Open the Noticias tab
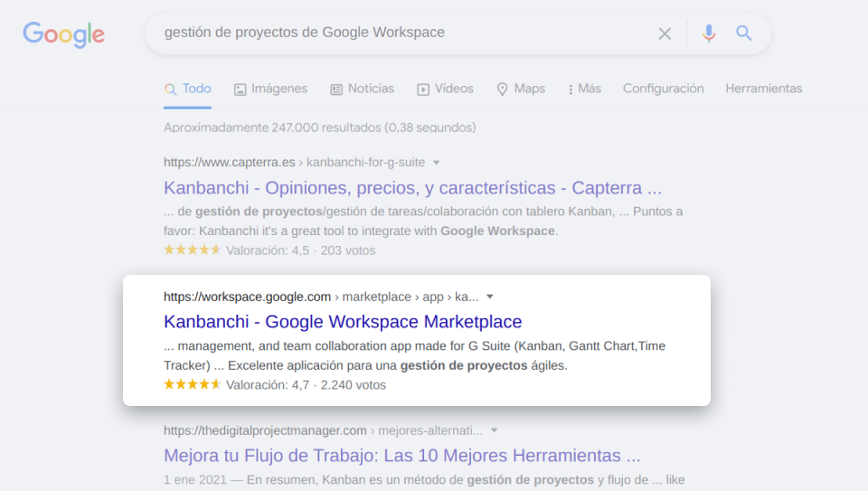This screenshot has width=868, height=491. pyautogui.click(x=362, y=89)
